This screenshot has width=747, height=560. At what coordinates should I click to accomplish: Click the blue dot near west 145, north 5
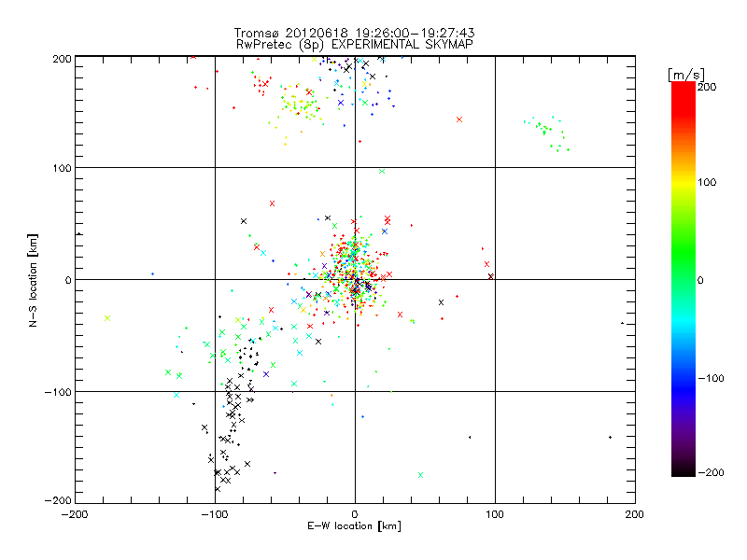(x=152, y=273)
